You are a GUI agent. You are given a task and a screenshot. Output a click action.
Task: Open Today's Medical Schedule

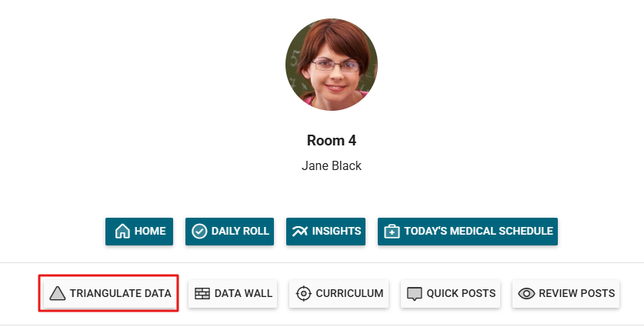(x=467, y=232)
